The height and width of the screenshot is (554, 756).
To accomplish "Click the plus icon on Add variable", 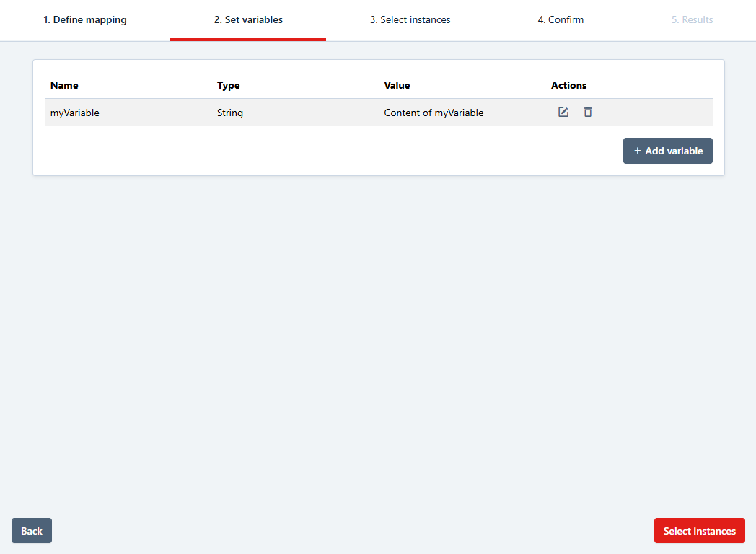I will (x=637, y=151).
